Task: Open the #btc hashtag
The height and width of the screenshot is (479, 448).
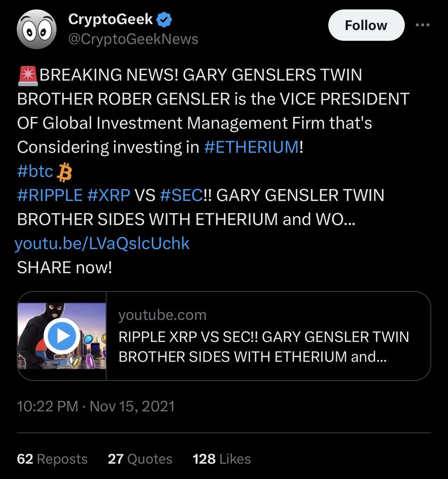Action: coord(35,171)
